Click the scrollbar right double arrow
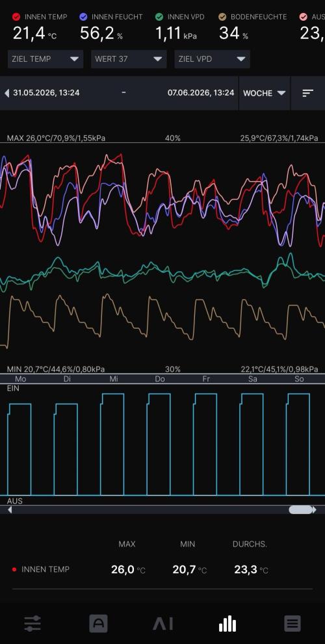This screenshot has height=644, width=325. pyautogui.click(x=315, y=509)
